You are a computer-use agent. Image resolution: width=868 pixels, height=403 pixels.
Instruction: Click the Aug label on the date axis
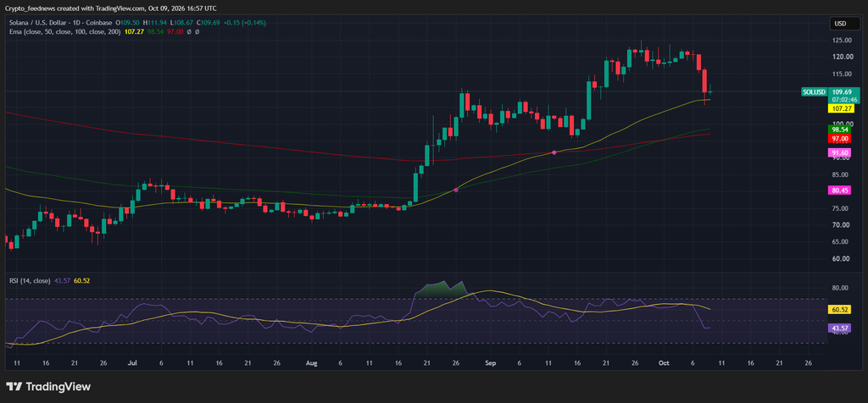(312, 363)
